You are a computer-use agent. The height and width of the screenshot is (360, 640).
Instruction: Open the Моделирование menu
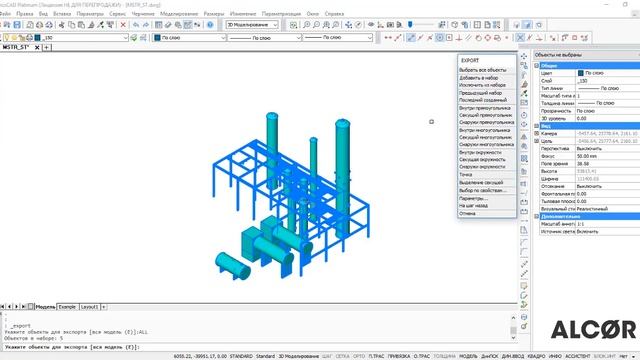coord(179,13)
